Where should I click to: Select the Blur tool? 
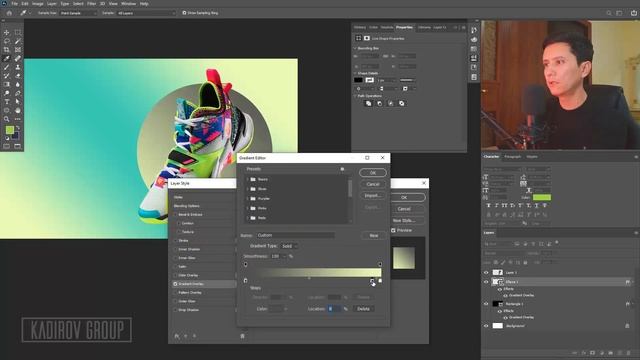pos(18,84)
